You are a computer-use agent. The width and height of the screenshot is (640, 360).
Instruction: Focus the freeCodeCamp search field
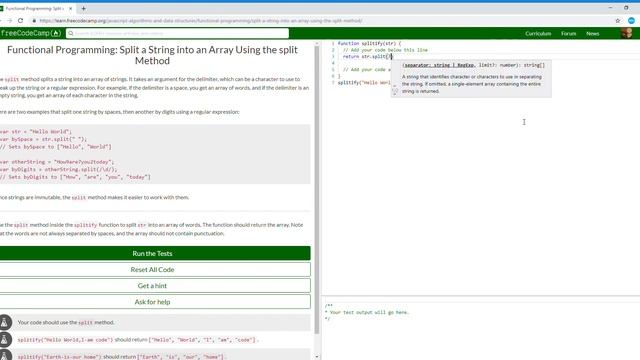pyautogui.click(x=178, y=33)
